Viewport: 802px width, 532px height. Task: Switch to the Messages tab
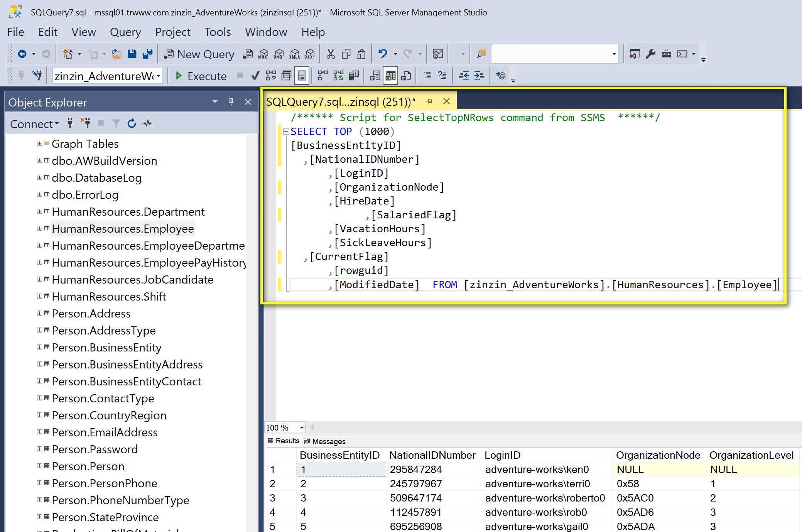pos(325,441)
